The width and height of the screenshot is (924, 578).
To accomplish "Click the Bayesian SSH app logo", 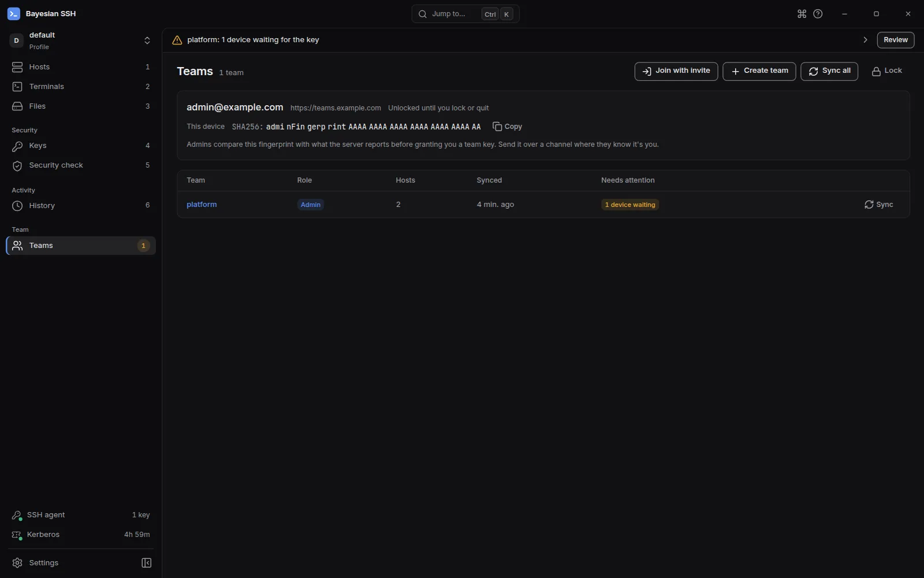I will (x=14, y=14).
